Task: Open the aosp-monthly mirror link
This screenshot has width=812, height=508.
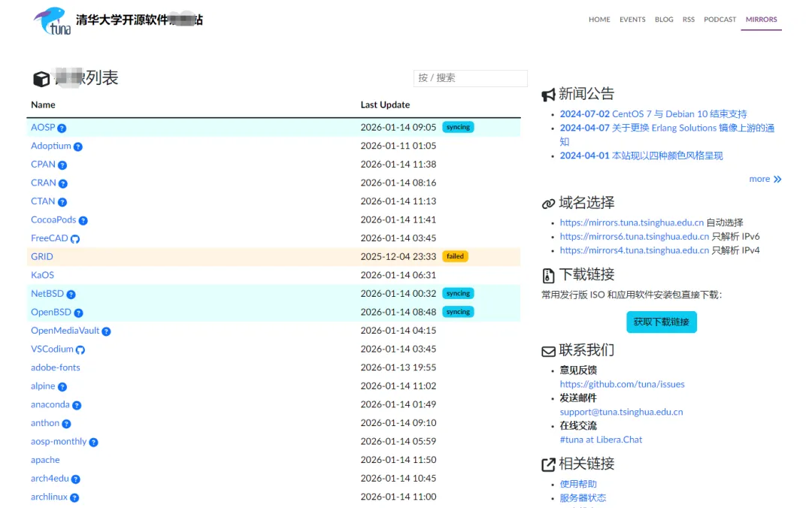Action: point(59,442)
